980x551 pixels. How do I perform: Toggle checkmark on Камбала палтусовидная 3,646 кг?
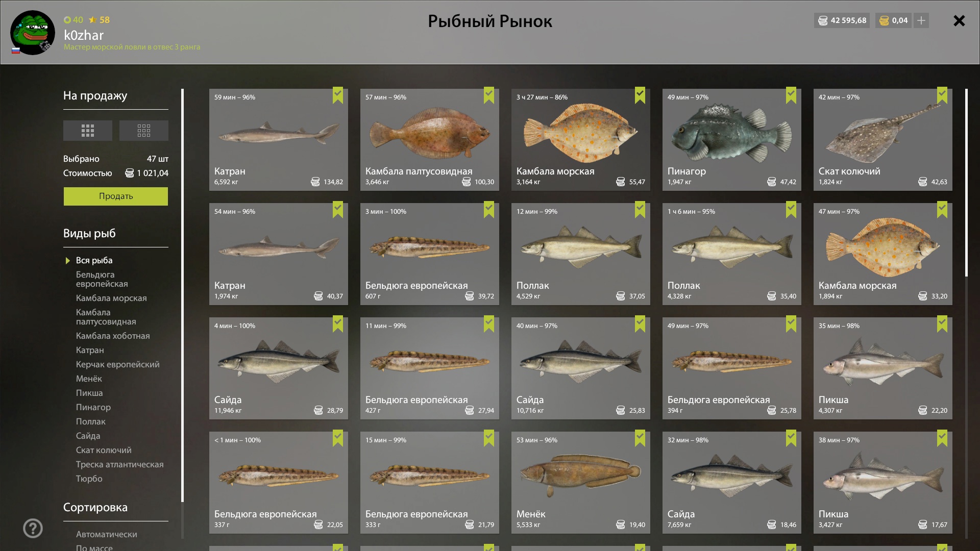pos(489,95)
